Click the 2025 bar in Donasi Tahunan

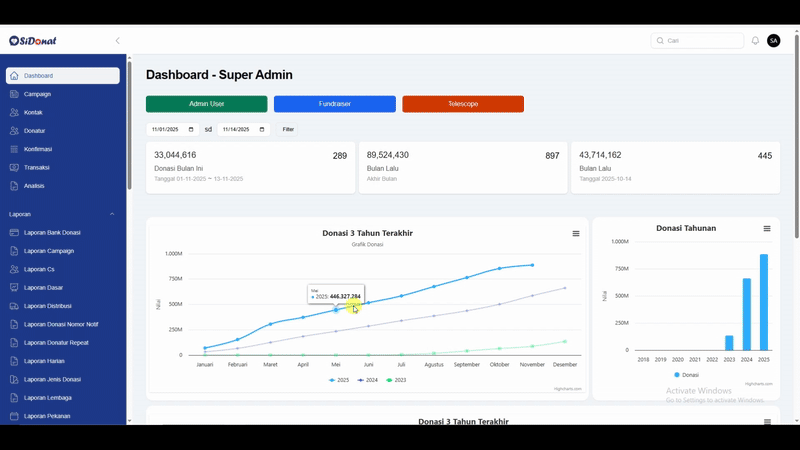764,302
